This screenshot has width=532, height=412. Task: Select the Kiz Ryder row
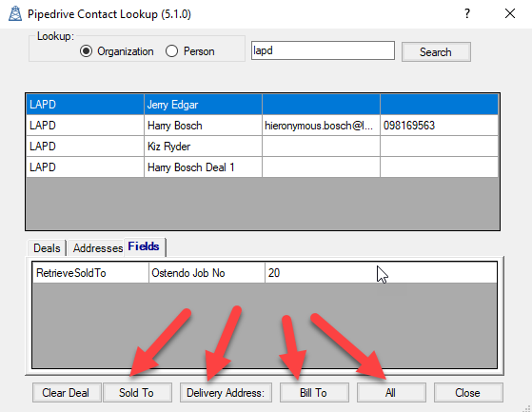(263, 147)
